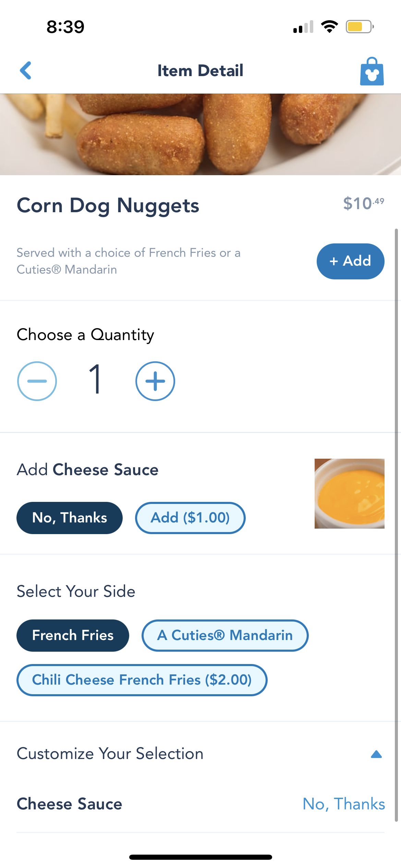
Task: Tap the 8:39 clock in status bar
Action: click(x=65, y=27)
